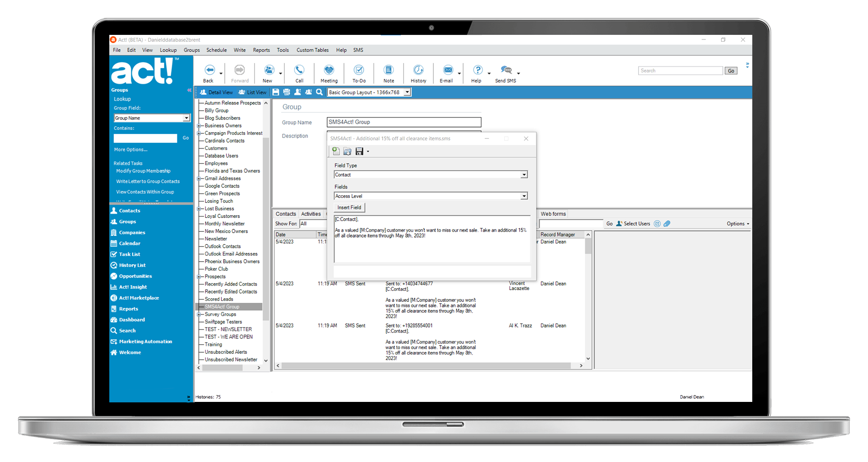Click Select Users button

click(633, 223)
